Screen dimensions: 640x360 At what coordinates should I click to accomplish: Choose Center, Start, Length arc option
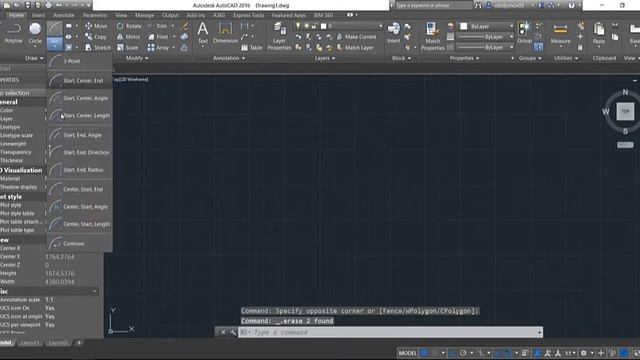pos(80,224)
